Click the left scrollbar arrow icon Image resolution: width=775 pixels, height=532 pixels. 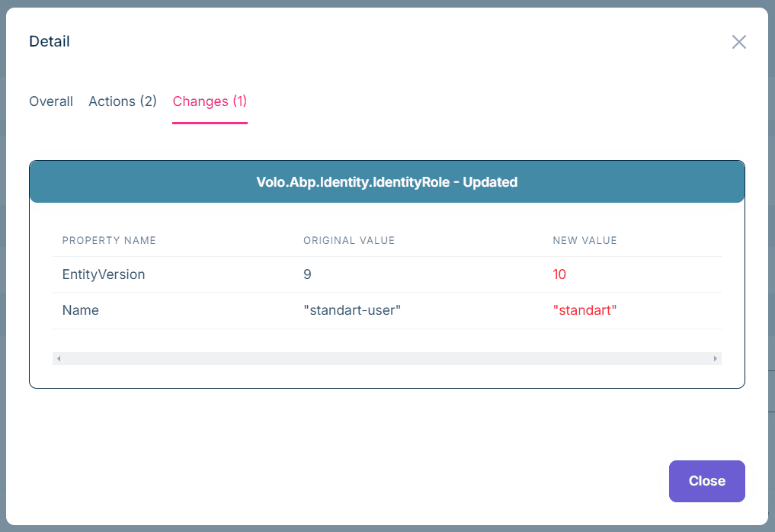click(58, 357)
